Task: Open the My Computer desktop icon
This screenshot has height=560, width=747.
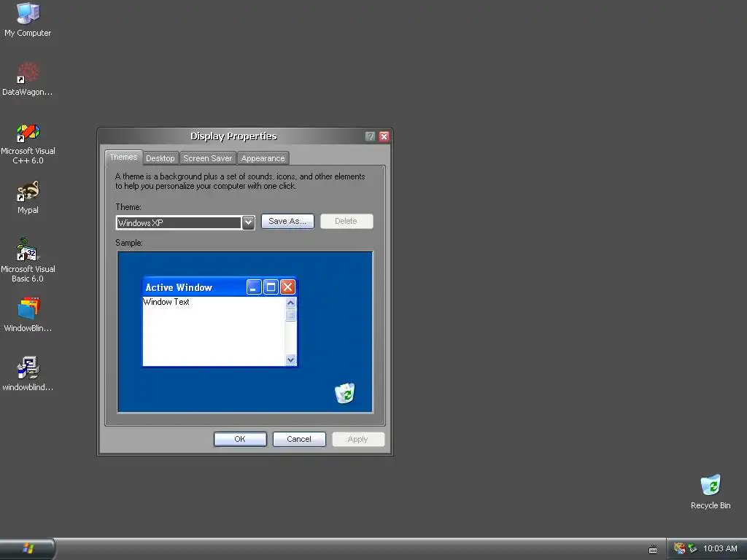Action: tap(28, 19)
